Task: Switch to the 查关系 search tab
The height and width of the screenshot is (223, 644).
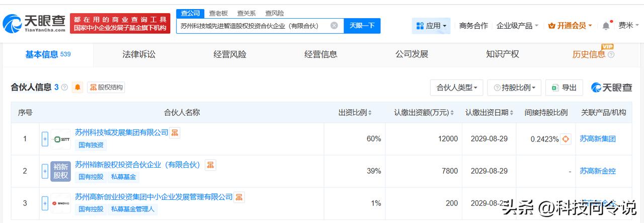Action: tap(247, 13)
